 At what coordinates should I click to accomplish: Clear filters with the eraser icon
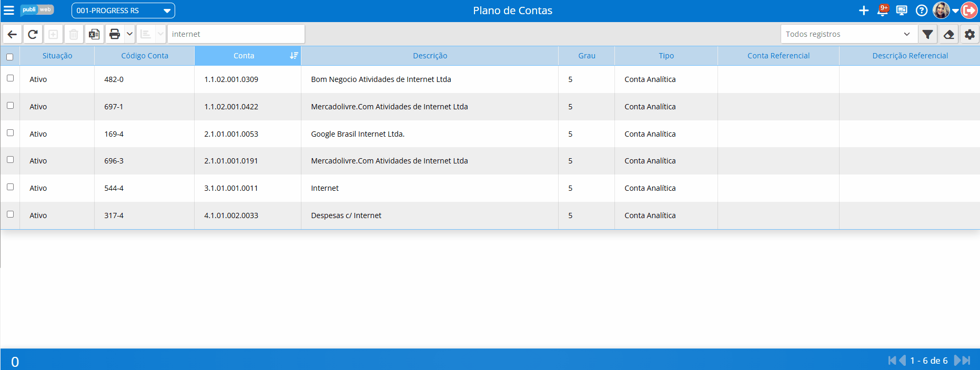(949, 34)
